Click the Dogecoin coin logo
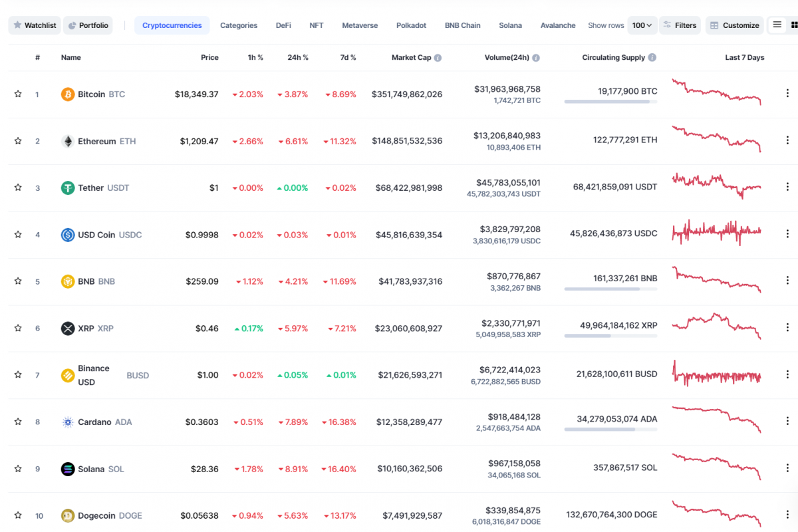The image size is (798, 532). pos(68,515)
